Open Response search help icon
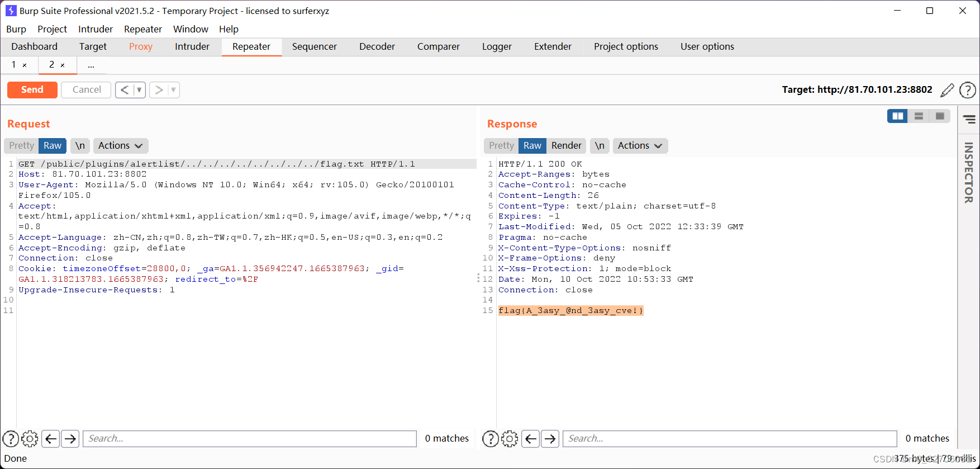The height and width of the screenshot is (469, 980). pyautogui.click(x=491, y=439)
